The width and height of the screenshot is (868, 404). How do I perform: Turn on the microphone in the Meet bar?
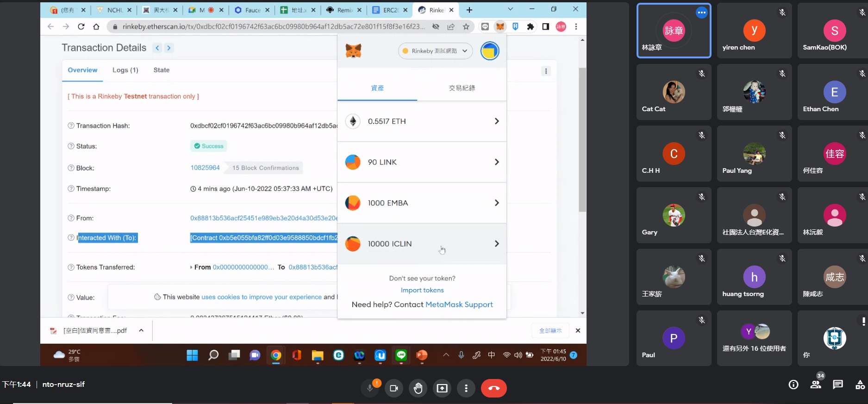click(x=370, y=388)
